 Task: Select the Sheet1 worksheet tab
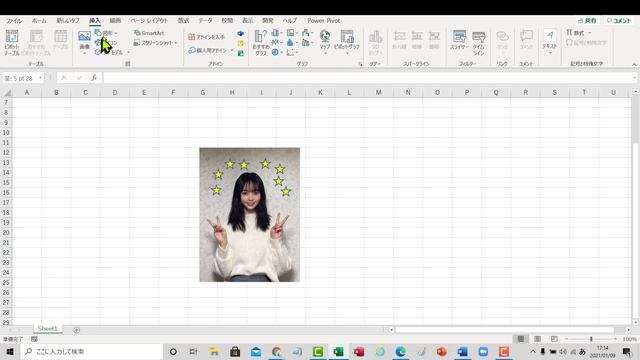pos(48,329)
